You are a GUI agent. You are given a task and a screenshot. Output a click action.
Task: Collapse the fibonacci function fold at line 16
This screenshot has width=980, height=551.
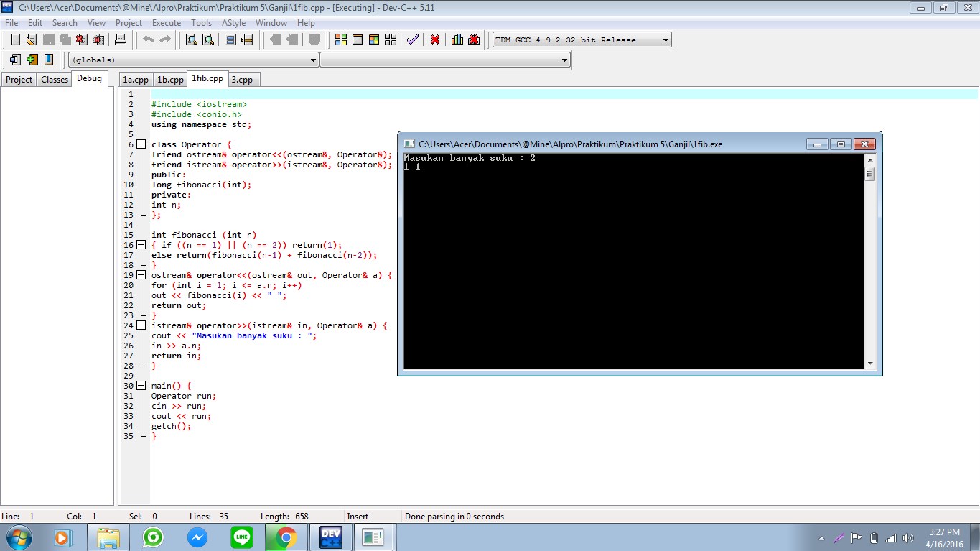141,245
